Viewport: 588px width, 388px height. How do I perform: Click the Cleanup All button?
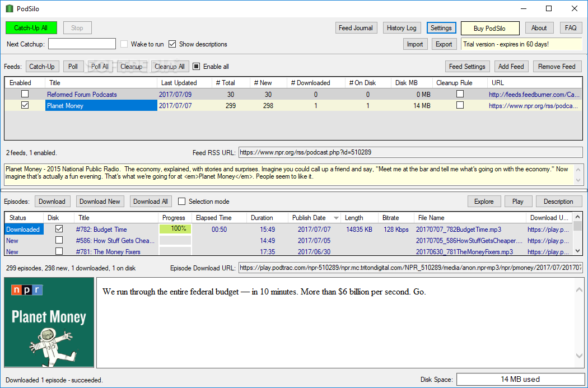170,67
